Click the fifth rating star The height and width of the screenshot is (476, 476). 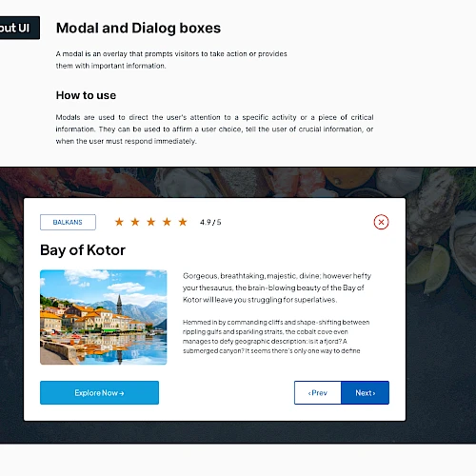pos(183,222)
